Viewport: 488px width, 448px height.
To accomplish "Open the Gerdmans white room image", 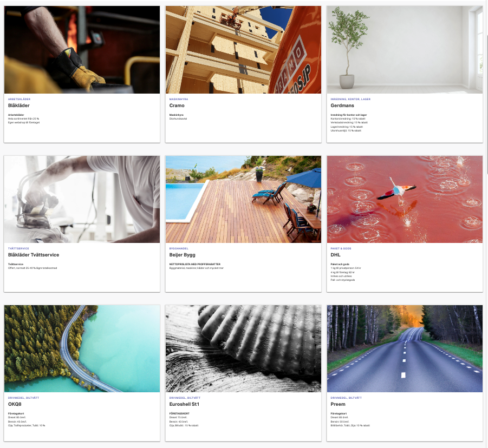I will tap(405, 50).
